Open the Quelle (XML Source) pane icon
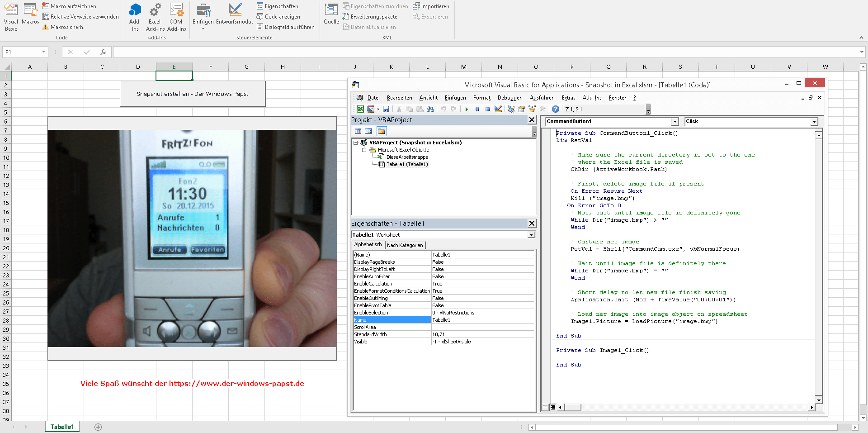868x433 pixels. point(331,14)
